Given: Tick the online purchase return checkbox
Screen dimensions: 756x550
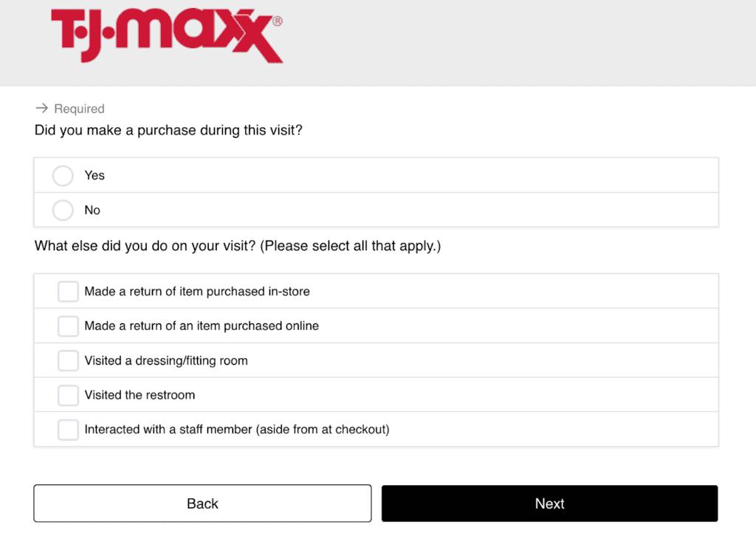Looking at the screenshot, I should [x=68, y=326].
